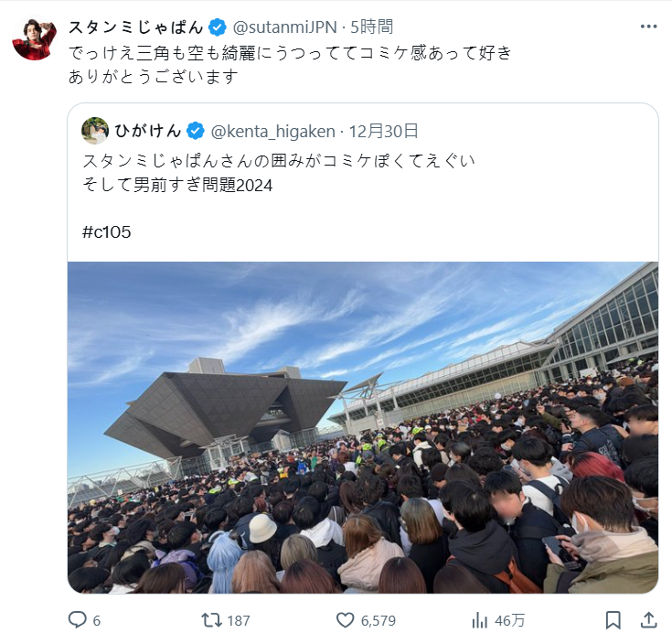Screen dimensions: 672x633
Task: Enlarge the Comiket crowd photo
Action: (363, 427)
